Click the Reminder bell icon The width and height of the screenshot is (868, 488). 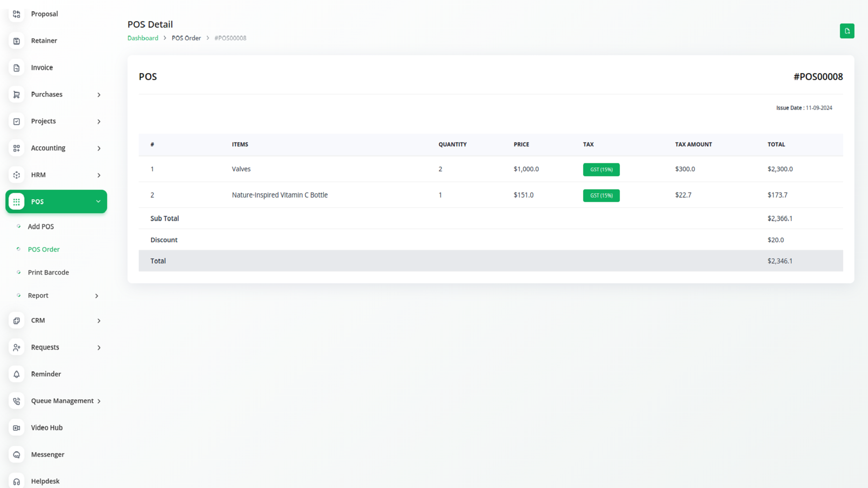[17, 374]
